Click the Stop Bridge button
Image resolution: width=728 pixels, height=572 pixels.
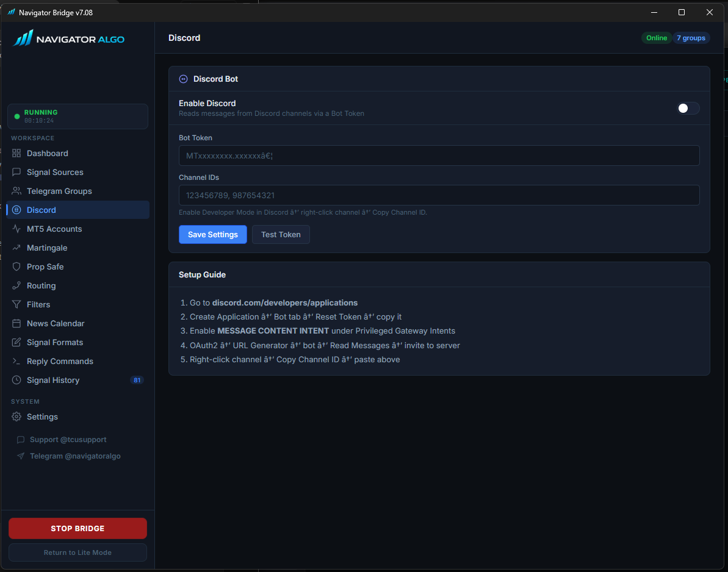[x=77, y=528]
